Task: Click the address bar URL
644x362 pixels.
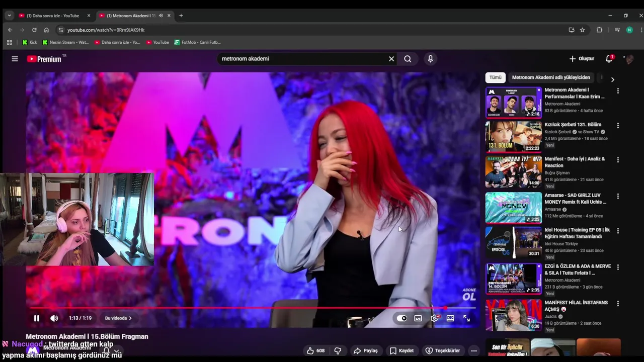Action: click(106, 30)
